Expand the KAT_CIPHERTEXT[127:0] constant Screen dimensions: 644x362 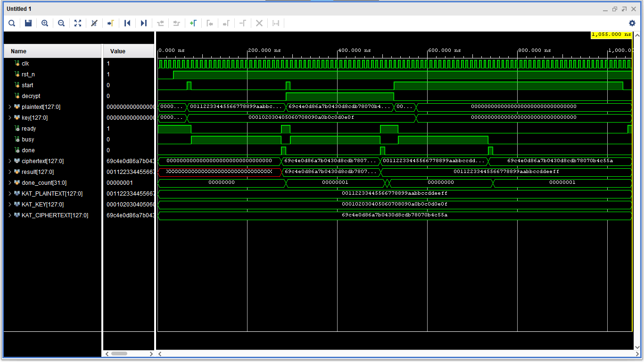point(9,215)
